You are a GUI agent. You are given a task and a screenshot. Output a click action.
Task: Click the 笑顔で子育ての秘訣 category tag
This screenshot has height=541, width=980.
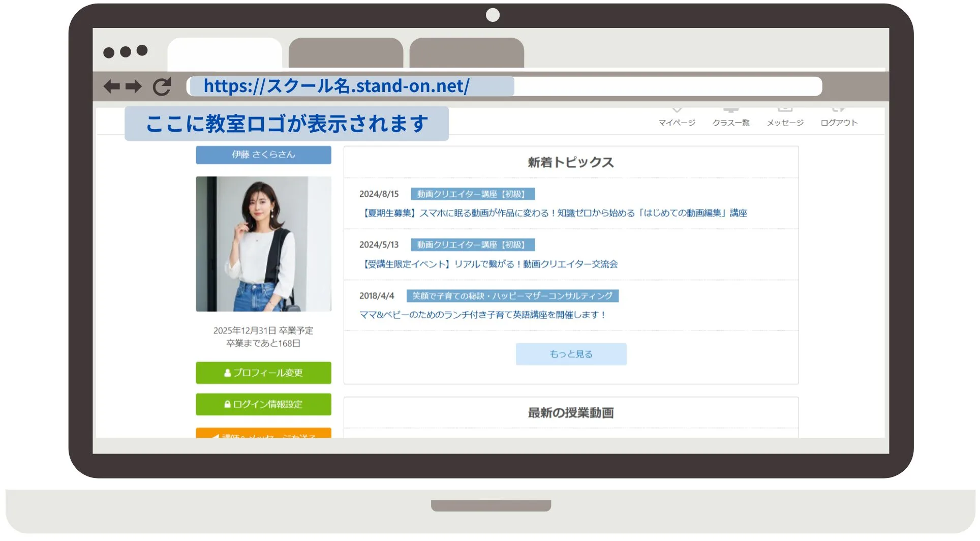point(512,296)
